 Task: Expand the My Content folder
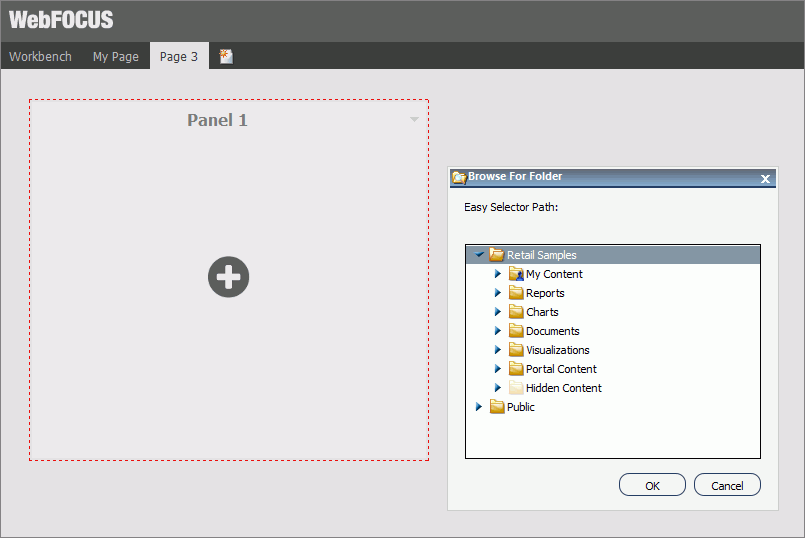pos(497,274)
